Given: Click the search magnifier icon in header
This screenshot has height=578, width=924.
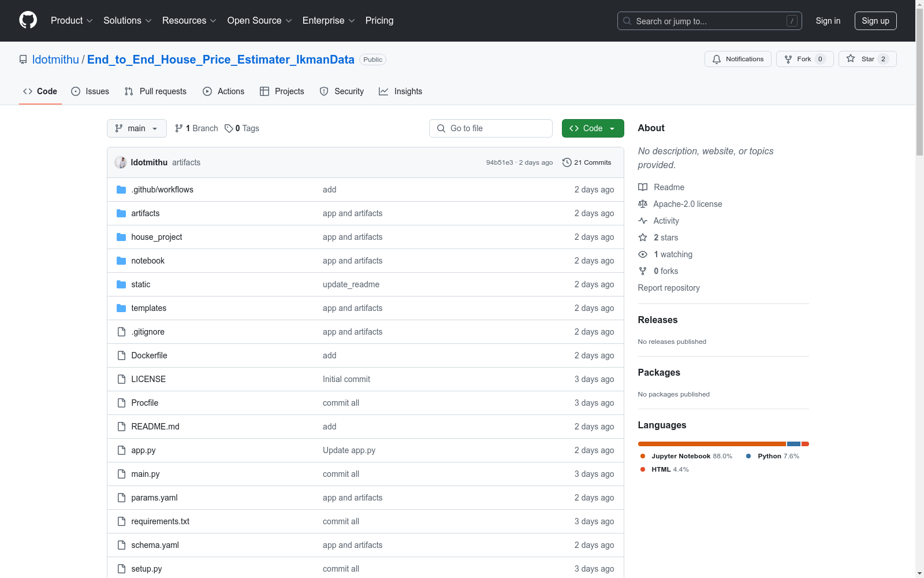Looking at the screenshot, I should coord(627,21).
